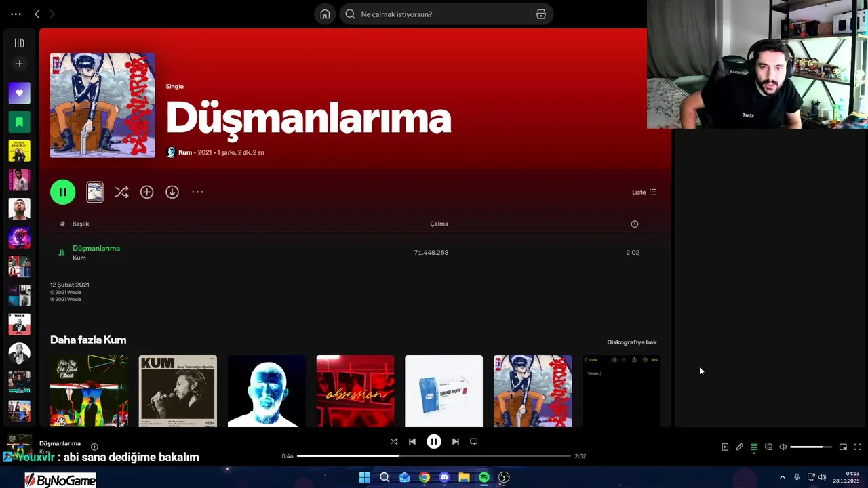Open Kum artist link in the header

(x=185, y=152)
